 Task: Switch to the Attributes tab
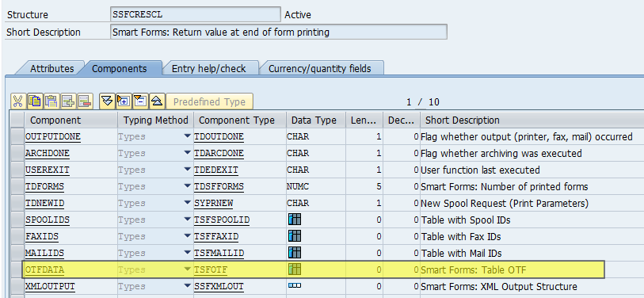51,68
